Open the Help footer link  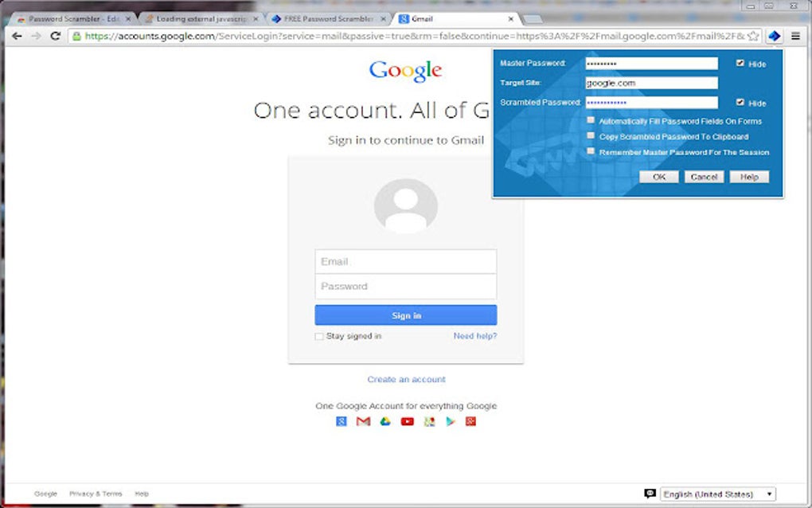click(x=142, y=494)
